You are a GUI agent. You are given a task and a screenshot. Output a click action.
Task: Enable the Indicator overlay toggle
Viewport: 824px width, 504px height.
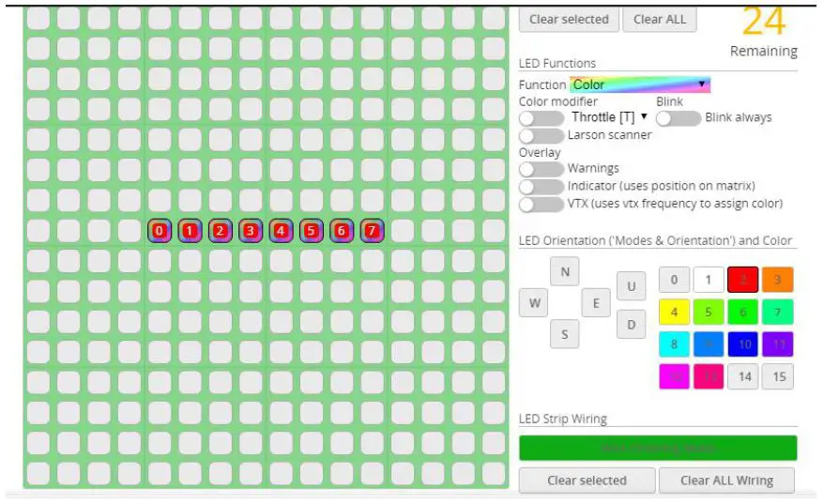tap(542, 187)
